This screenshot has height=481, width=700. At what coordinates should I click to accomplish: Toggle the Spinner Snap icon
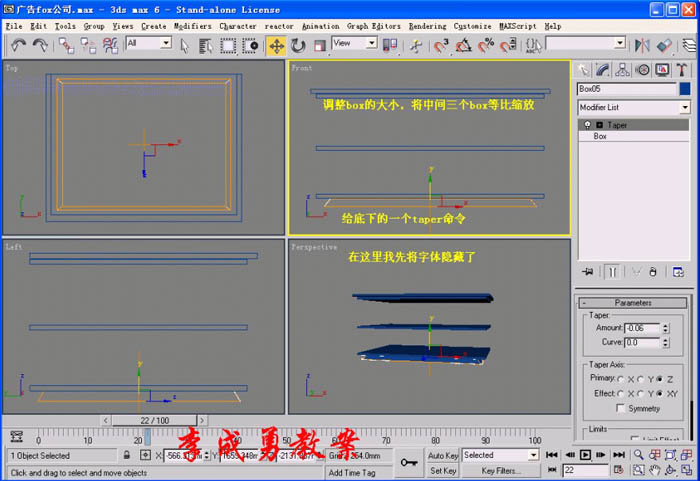[508, 46]
